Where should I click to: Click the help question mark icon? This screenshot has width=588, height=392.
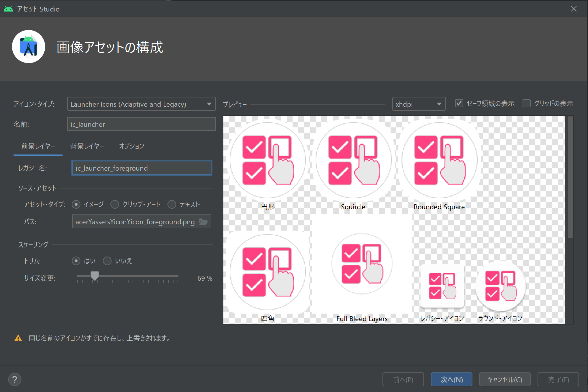pyautogui.click(x=15, y=379)
